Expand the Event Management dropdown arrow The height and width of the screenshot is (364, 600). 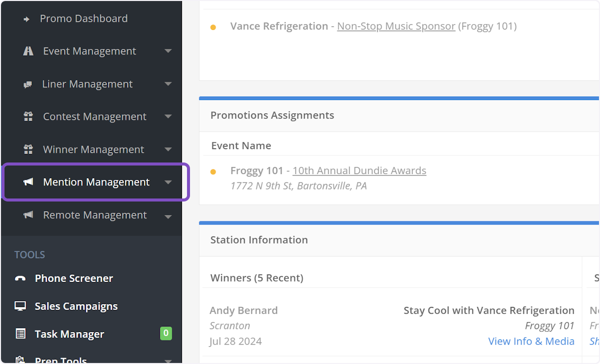[x=168, y=50]
